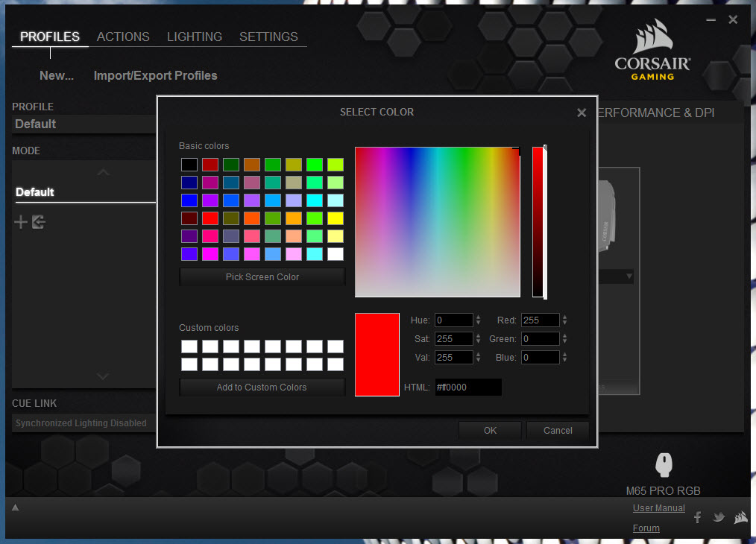The width and height of the screenshot is (756, 544).
Task: Click the Corsair Gaming logo
Action: (x=652, y=49)
